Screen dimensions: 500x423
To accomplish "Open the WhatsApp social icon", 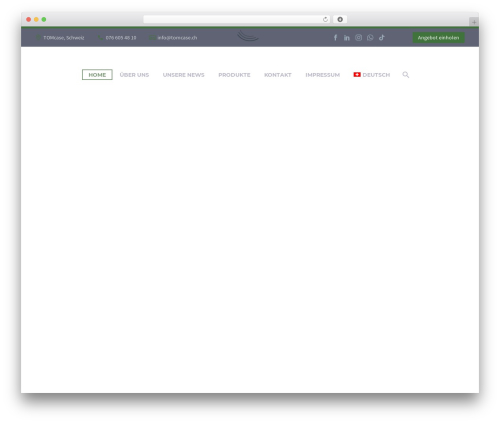I will tap(370, 38).
